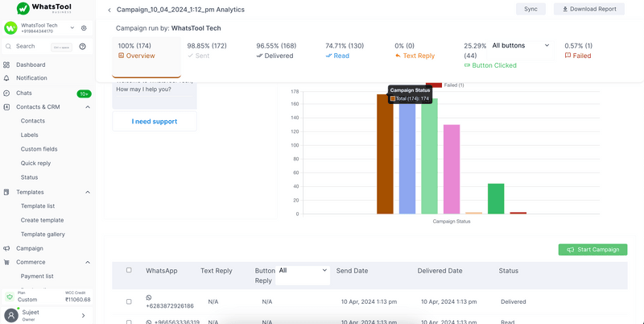The width and height of the screenshot is (644, 324).
Task: Click the help question mark icon
Action: pyautogui.click(x=82, y=47)
